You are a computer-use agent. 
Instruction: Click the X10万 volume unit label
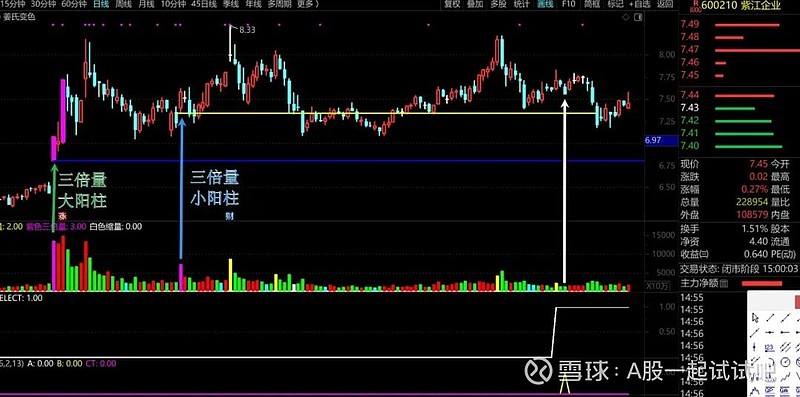657,286
